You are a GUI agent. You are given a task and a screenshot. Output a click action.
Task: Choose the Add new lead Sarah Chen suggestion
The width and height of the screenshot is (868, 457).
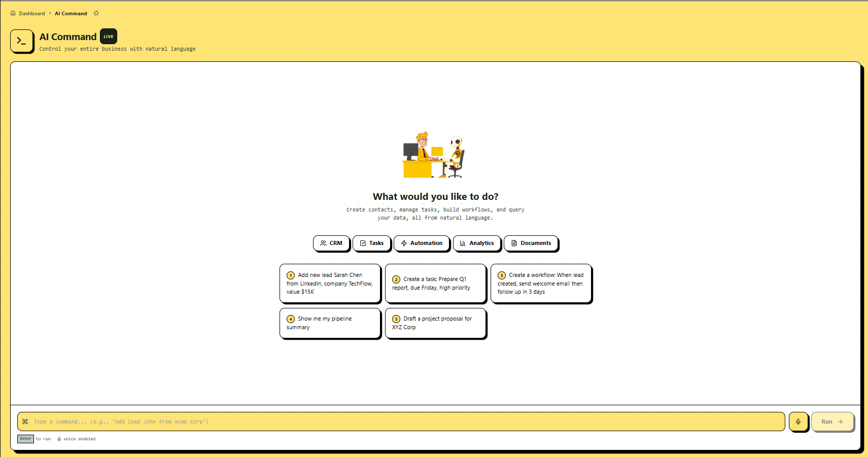(330, 284)
